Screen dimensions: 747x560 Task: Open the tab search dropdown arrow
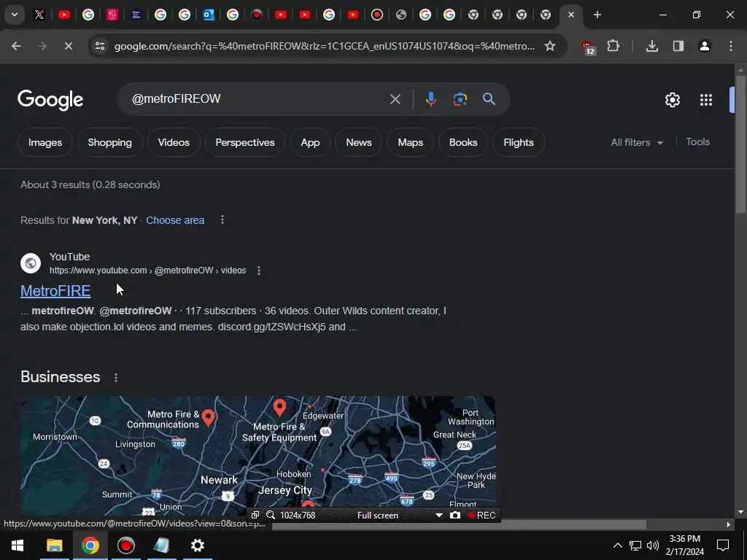tap(15, 15)
